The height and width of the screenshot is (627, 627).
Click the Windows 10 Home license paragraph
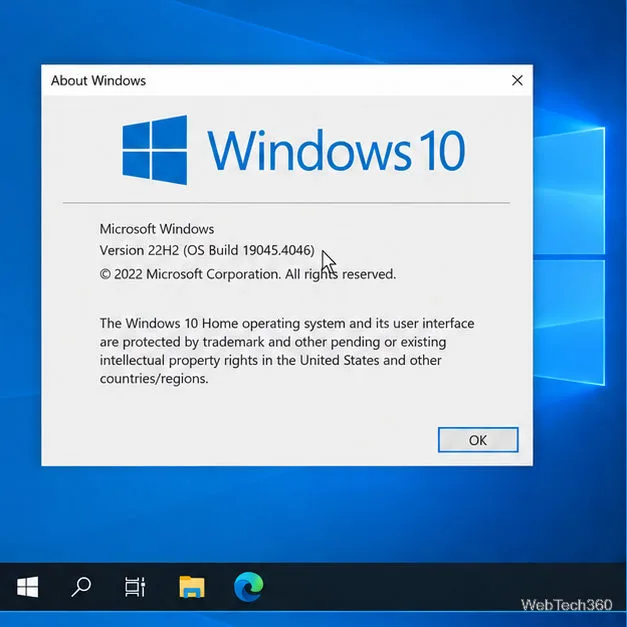tap(287, 351)
